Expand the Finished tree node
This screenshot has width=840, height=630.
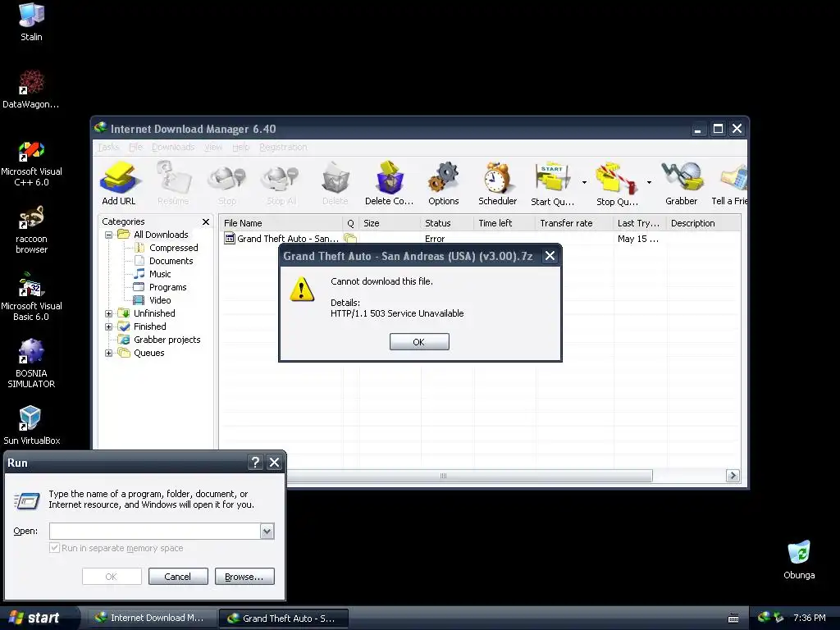[109, 326]
